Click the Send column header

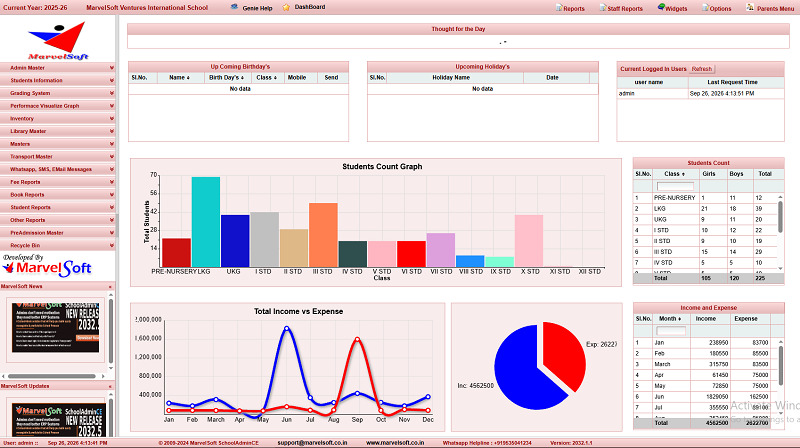331,78
